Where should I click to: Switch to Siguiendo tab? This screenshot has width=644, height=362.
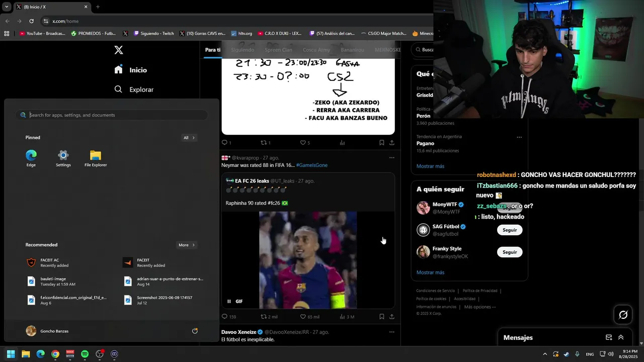coord(243,50)
